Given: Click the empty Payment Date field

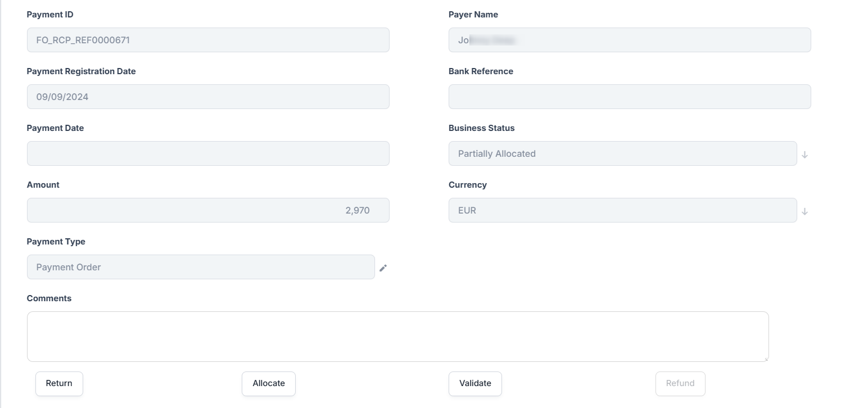Looking at the screenshot, I should (x=208, y=153).
